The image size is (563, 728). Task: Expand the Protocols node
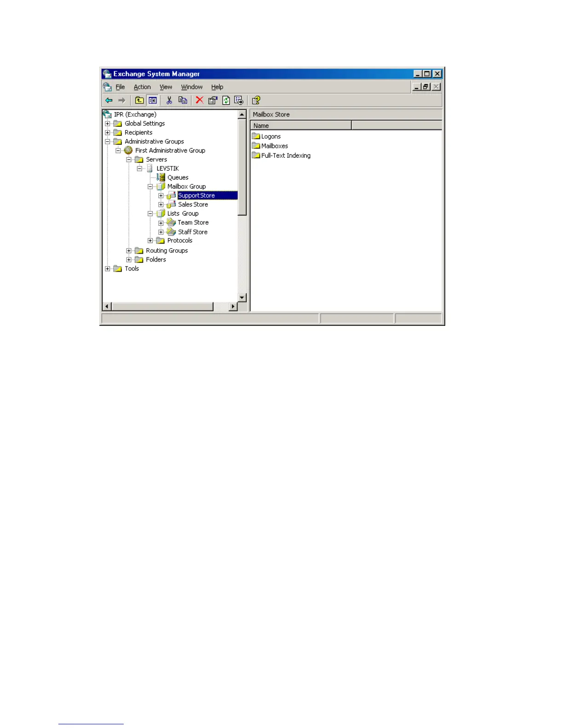point(150,241)
